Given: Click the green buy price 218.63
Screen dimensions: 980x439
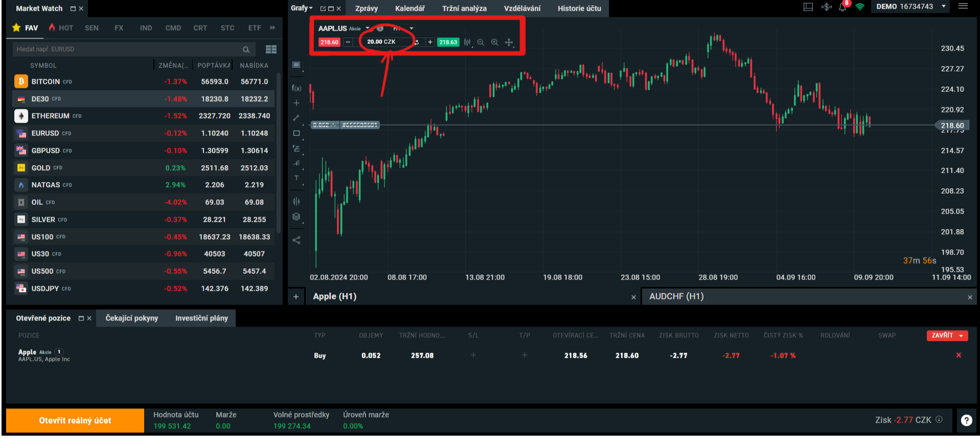Looking at the screenshot, I should [x=448, y=42].
